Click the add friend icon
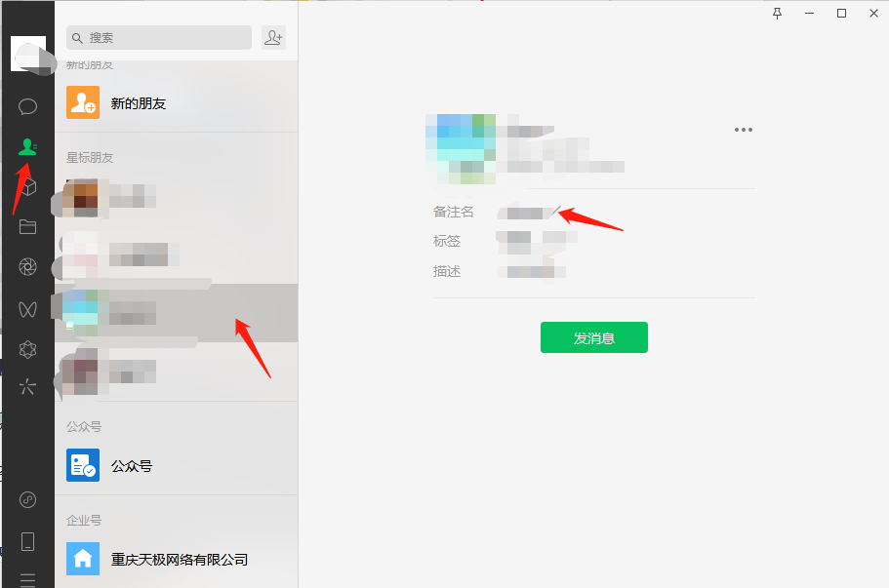889x588 pixels. 273,37
